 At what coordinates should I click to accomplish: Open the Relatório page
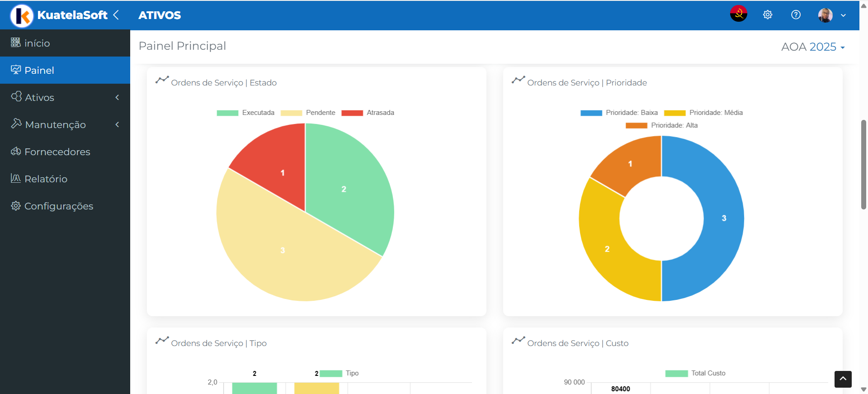[x=46, y=179]
